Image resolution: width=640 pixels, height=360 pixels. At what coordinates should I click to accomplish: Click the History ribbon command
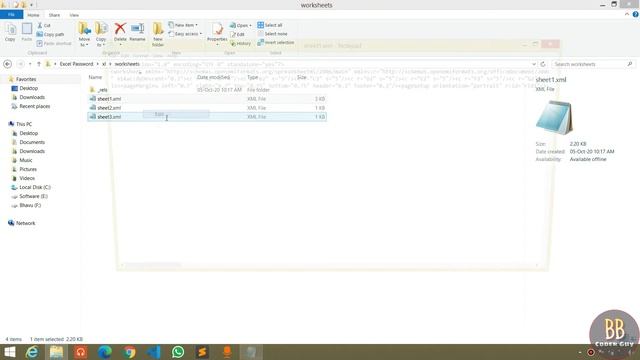tap(240, 43)
